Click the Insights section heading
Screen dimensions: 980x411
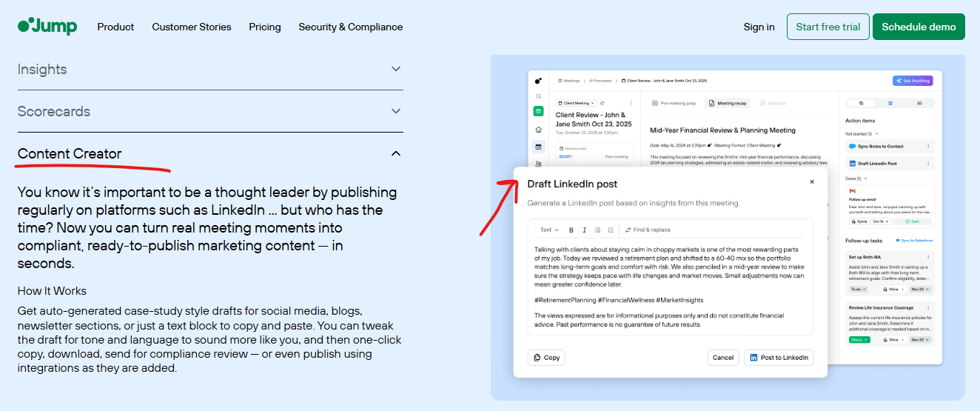click(x=42, y=69)
